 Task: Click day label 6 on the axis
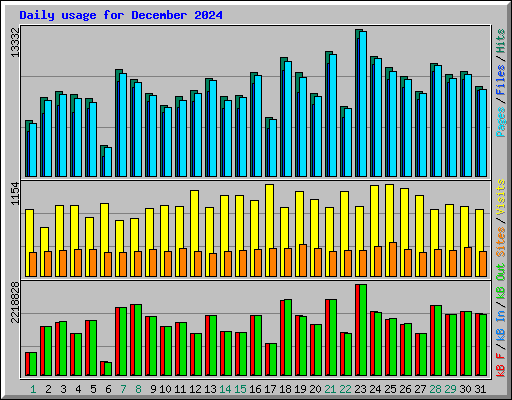tap(108, 389)
